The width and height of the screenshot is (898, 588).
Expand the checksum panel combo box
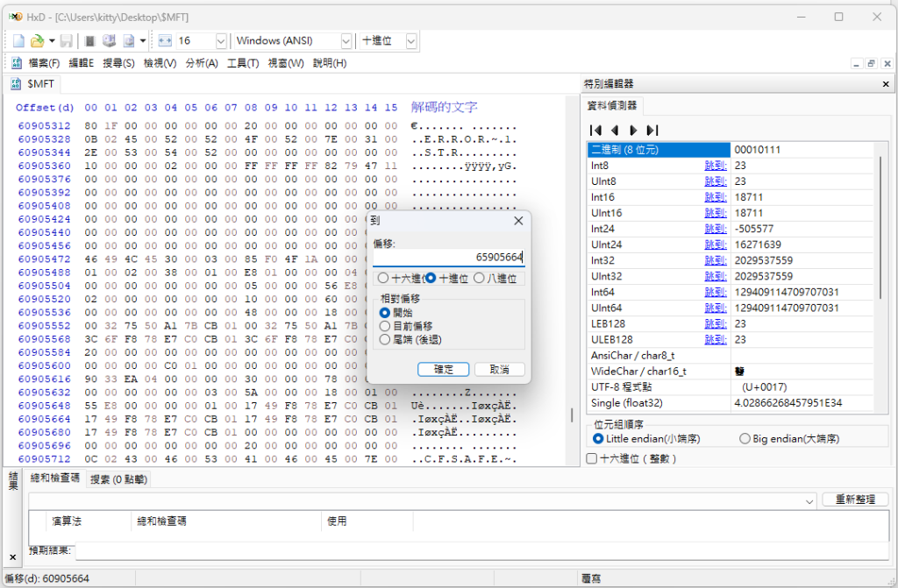(809, 501)
